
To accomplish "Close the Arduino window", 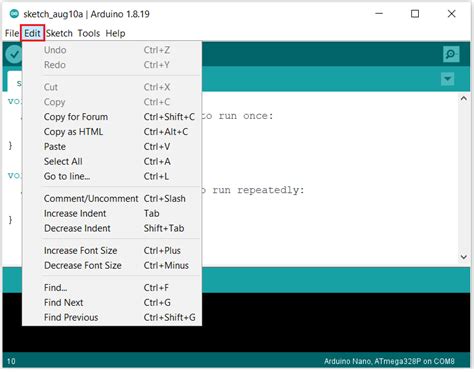I will [x=451, y=14].
